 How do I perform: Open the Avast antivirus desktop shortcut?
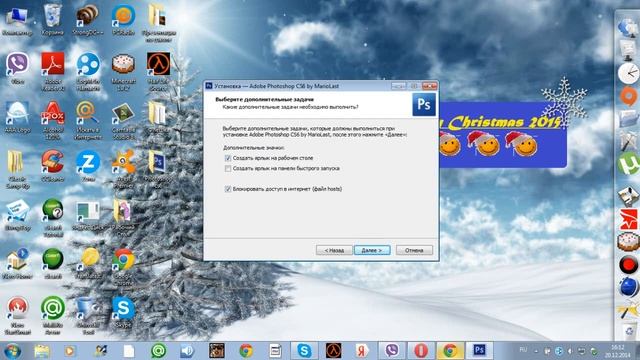[x=123, y=169]
